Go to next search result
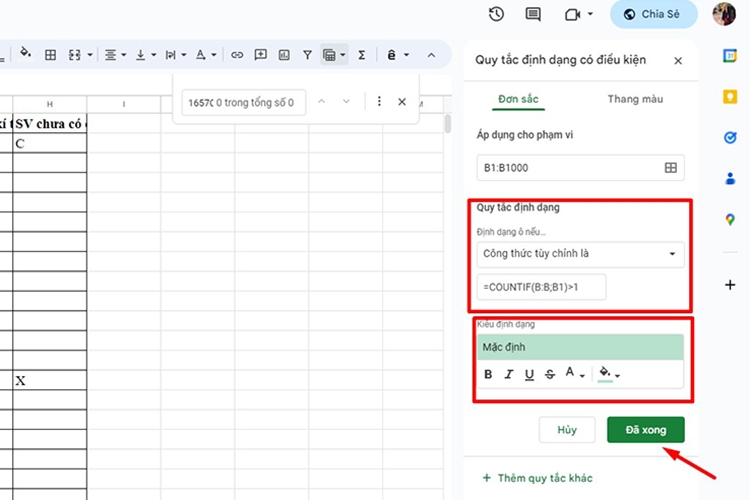The image size is (750, 500). (346, 101)
